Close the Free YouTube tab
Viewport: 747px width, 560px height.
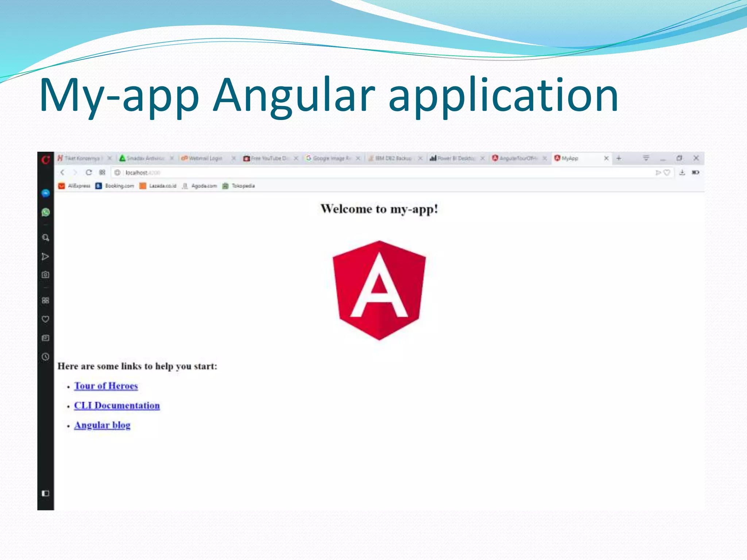[296, 158]
